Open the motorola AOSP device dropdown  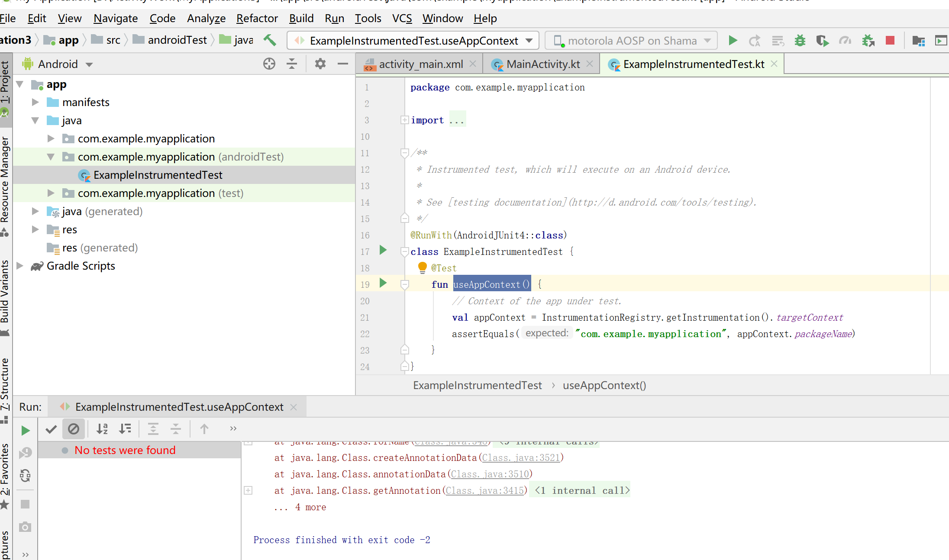(631, 41)
